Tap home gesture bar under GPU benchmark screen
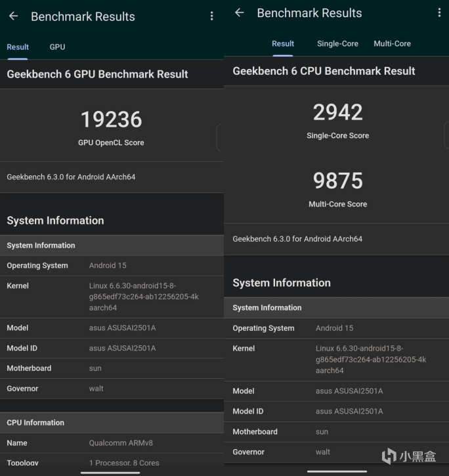The image size is (449, 476). (111, 472)
